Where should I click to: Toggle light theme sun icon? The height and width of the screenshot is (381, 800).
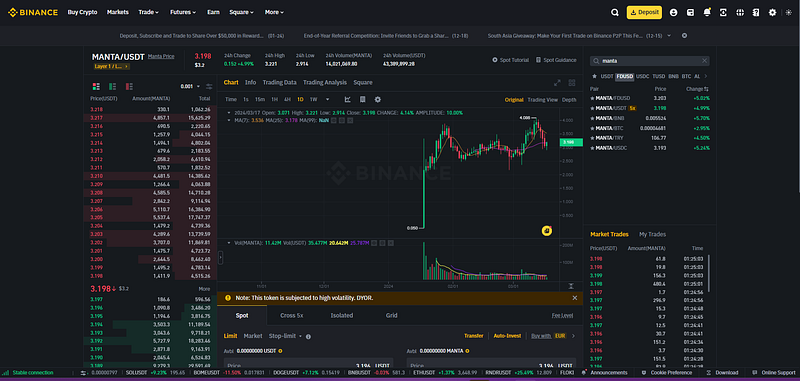(x=789, y=12)
